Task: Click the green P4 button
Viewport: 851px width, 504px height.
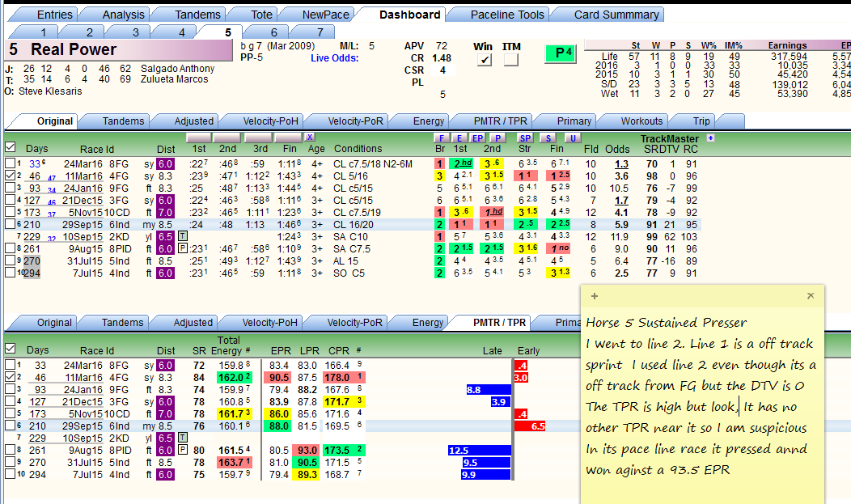Action: pos(560,53)
